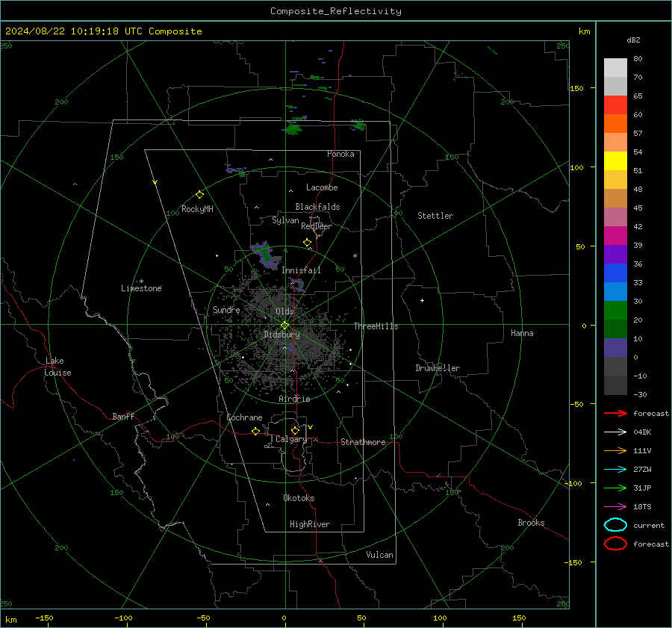
Task: Click the Innisfail town label
Action: [x=301, y=270]
